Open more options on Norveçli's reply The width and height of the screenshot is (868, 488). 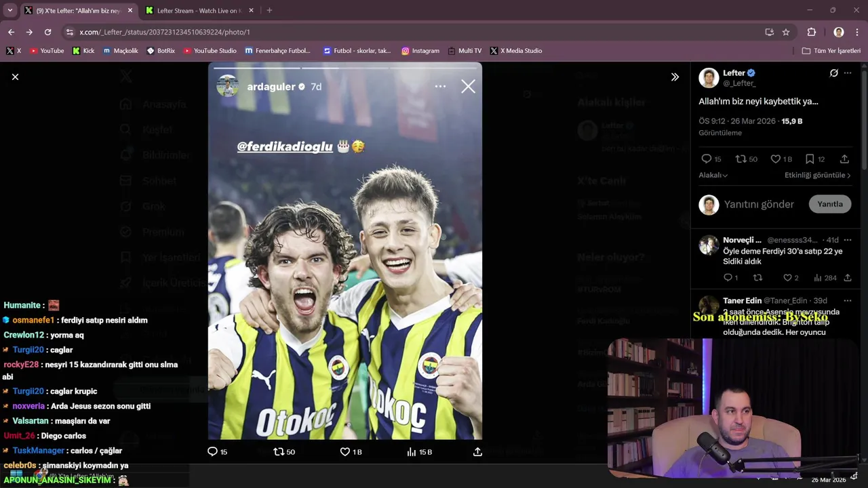pos(848,240)
